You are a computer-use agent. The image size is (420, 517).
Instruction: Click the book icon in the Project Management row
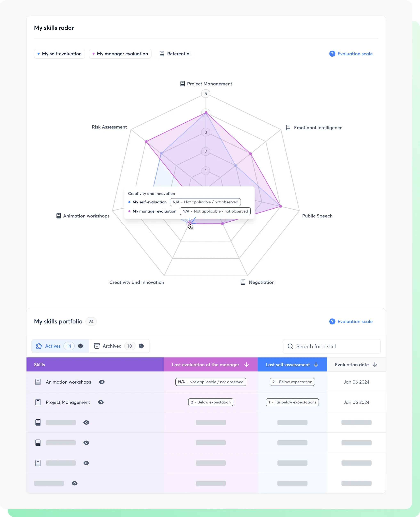pos(38,402)
